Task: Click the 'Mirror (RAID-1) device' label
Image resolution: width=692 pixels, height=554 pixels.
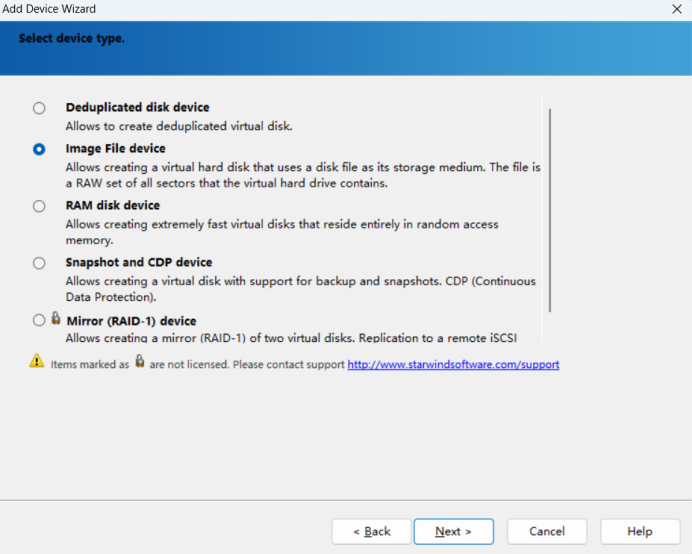Action: pyautogui.click(x=132, y=321)
